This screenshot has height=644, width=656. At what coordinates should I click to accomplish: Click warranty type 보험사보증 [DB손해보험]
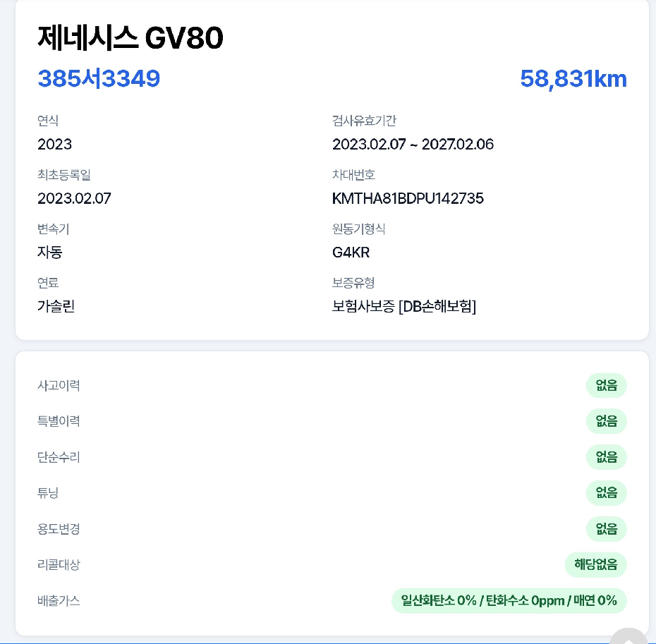[x=404, y=306]
